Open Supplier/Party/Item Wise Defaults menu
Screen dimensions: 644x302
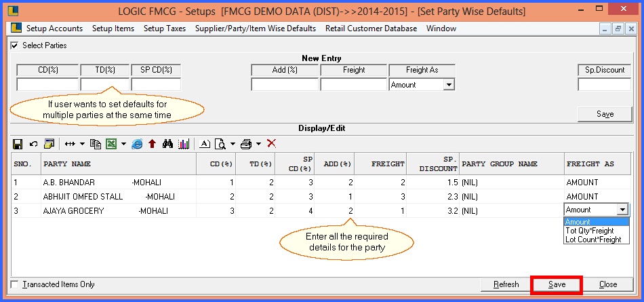coord(256,29)
